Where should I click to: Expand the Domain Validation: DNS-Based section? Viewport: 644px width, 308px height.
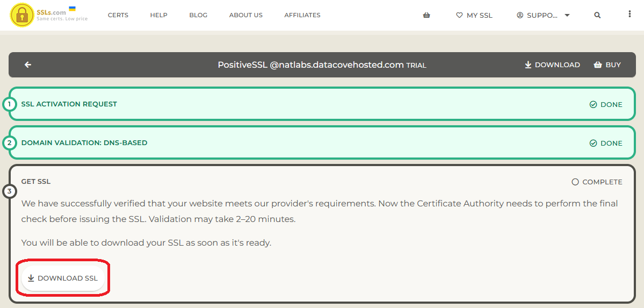(84, 143)
